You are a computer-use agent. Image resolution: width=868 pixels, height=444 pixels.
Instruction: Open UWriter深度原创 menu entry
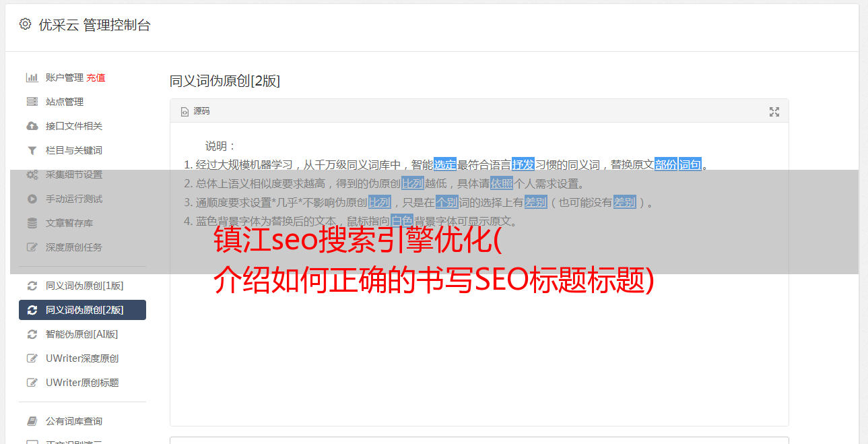pyautogui.click(x=82, y=358)
